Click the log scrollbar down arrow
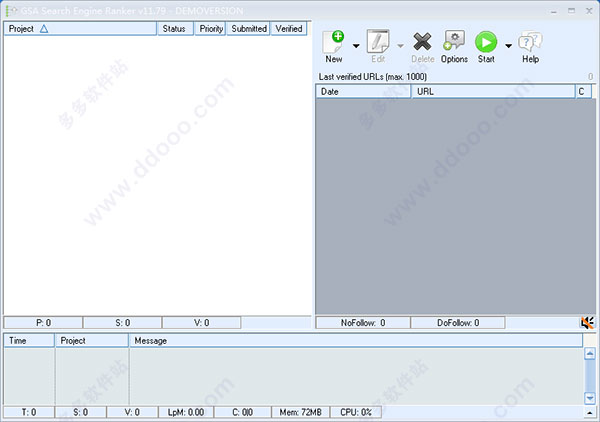 coord(590,398)
